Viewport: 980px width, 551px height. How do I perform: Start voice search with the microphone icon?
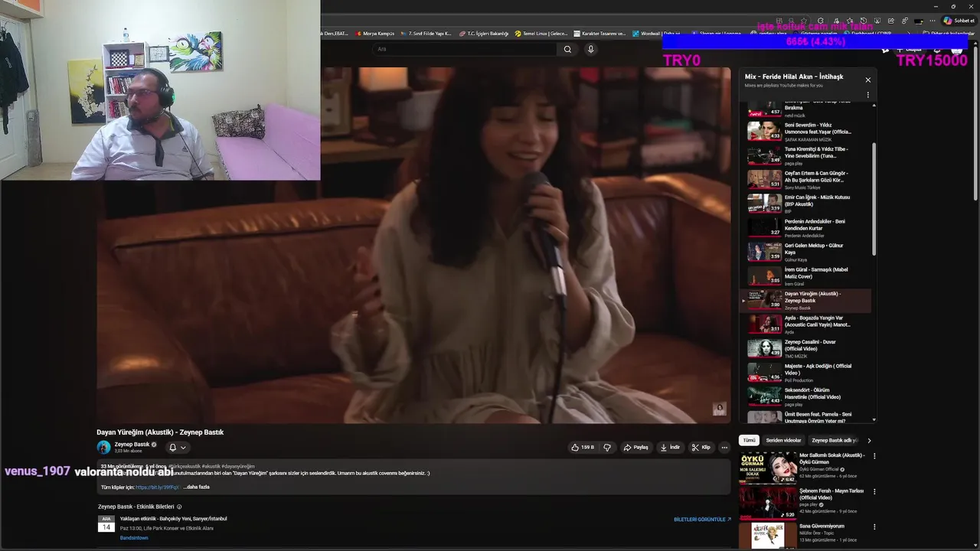coord(590,49)
